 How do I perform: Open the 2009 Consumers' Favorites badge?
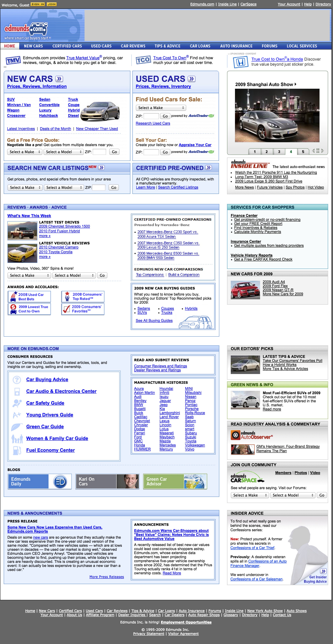click(83, 309)
